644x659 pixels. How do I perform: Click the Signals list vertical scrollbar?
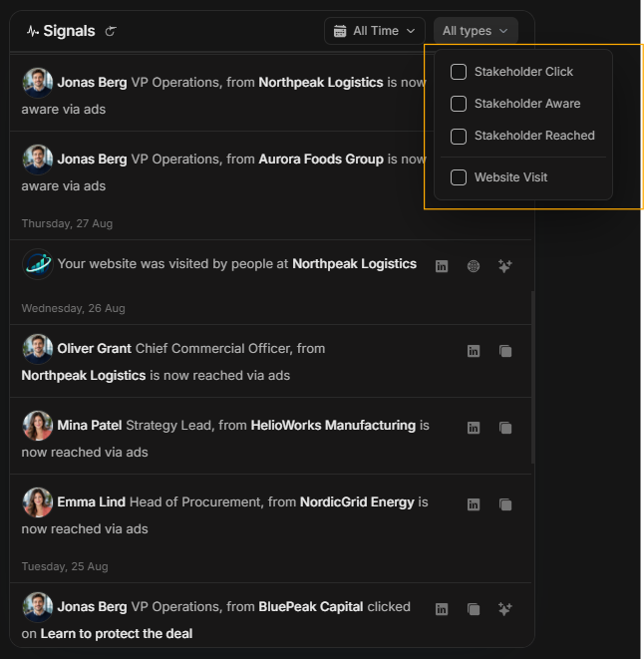pyautogui.click(x=532, y=377)
